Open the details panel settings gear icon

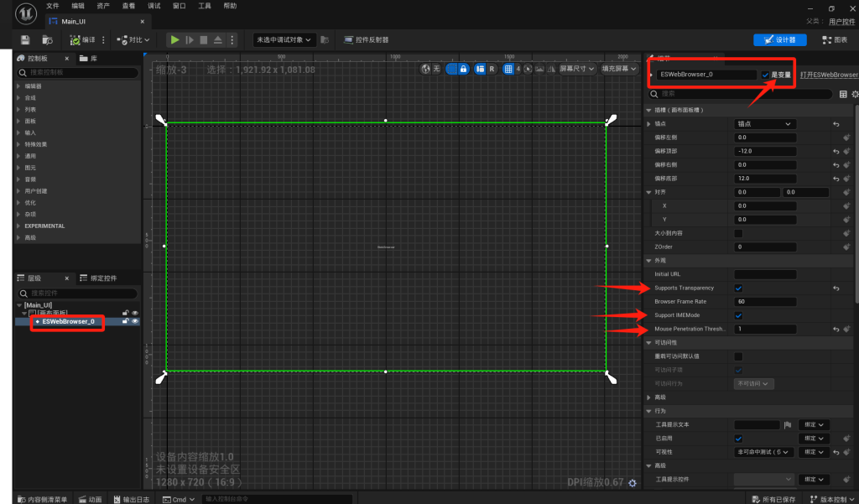855,95
